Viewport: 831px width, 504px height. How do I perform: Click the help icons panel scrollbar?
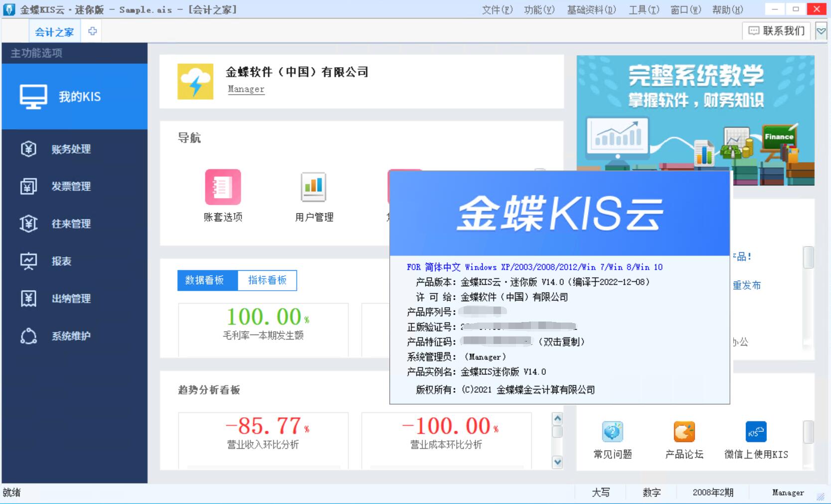click(x=808, y=432)
